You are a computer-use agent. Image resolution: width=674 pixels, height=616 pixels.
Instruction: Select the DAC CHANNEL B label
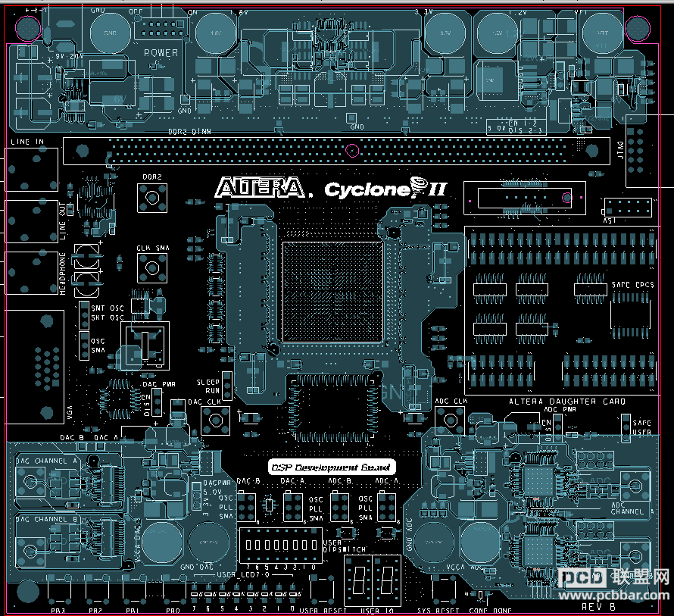[x=47, y=519]
